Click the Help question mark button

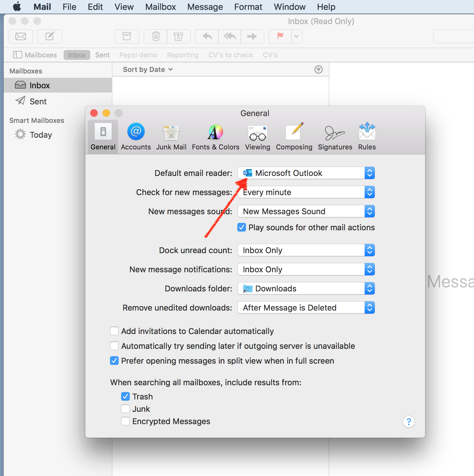(408, 422)
